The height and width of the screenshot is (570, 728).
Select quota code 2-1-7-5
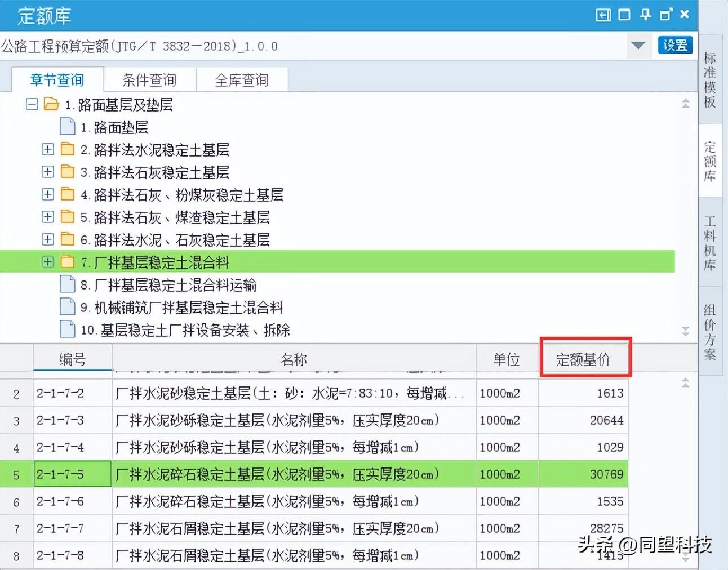point(73,474)
